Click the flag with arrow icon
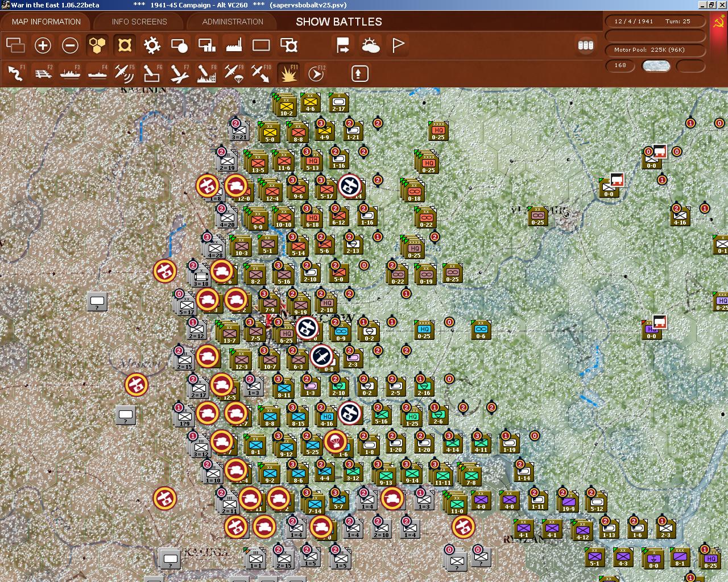Viewport: 728px width, 582px height. (343, 45)
